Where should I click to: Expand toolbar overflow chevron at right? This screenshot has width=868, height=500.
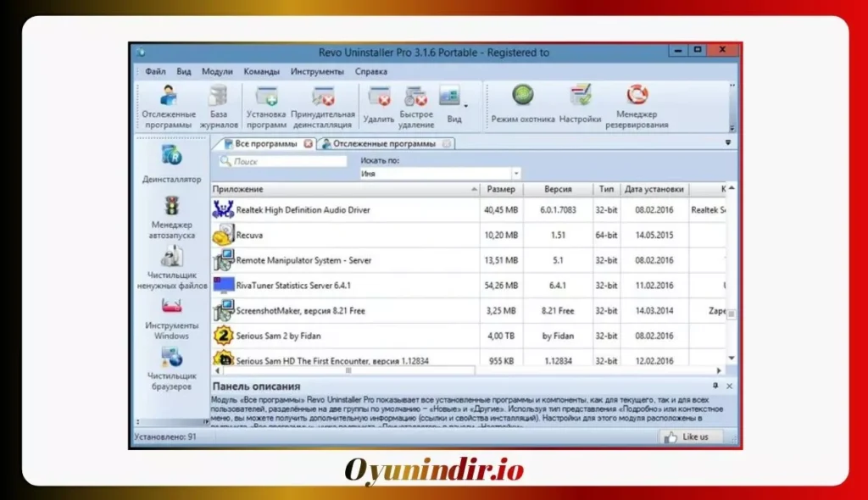[x=732, y=128]
